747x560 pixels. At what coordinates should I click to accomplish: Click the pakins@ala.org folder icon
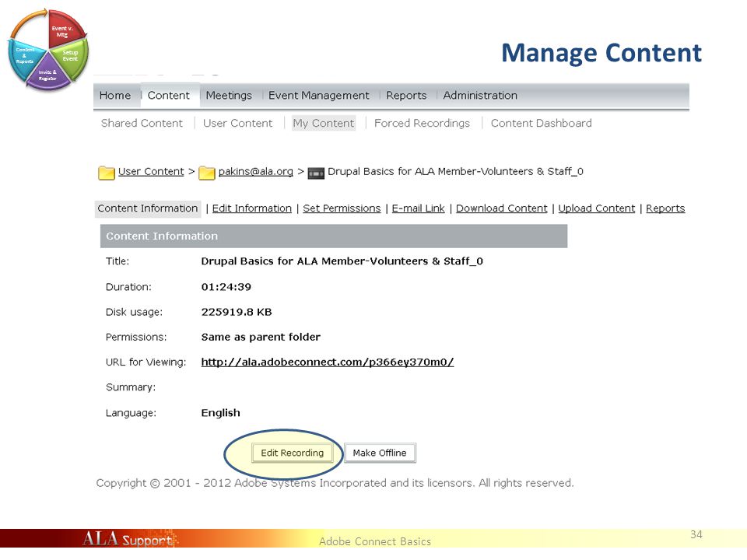coord(207,173)
